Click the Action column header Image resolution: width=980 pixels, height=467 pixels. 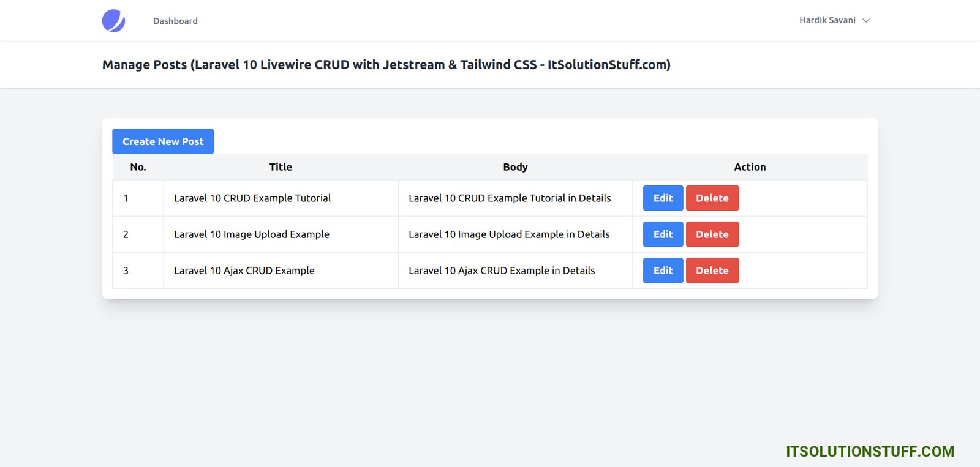pos(750,167)
